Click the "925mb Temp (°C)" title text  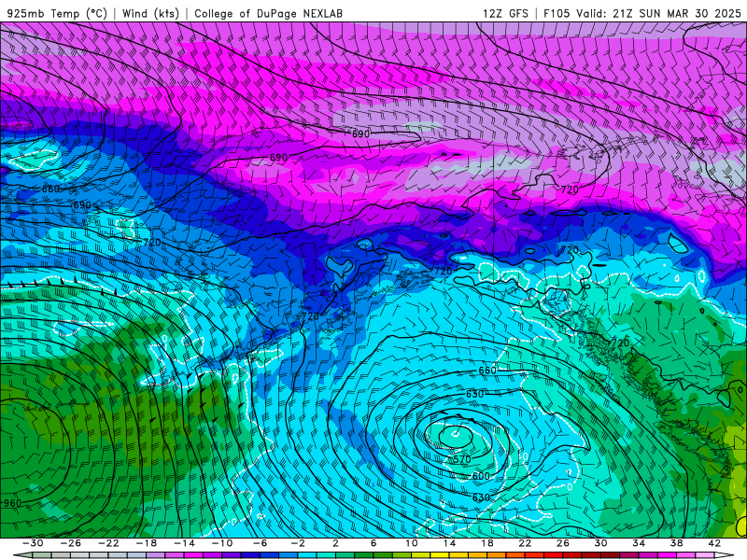(57, 13)
